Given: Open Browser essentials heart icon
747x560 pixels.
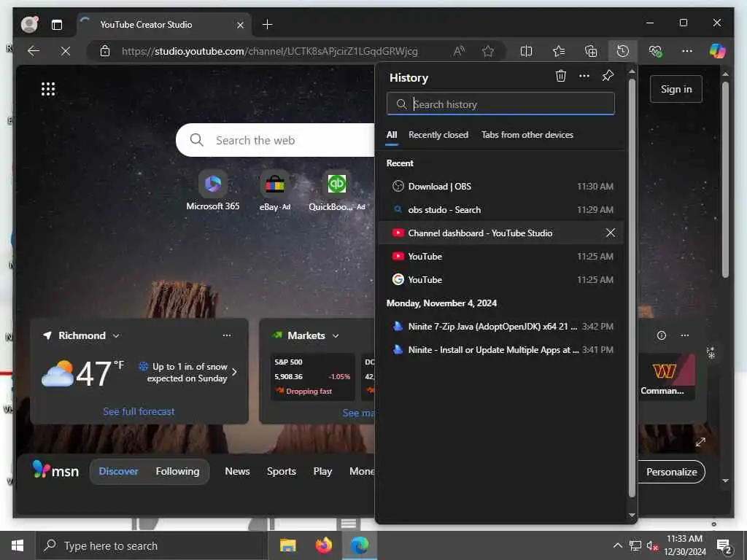Looking at the screenshot, I should coord(655,51).
